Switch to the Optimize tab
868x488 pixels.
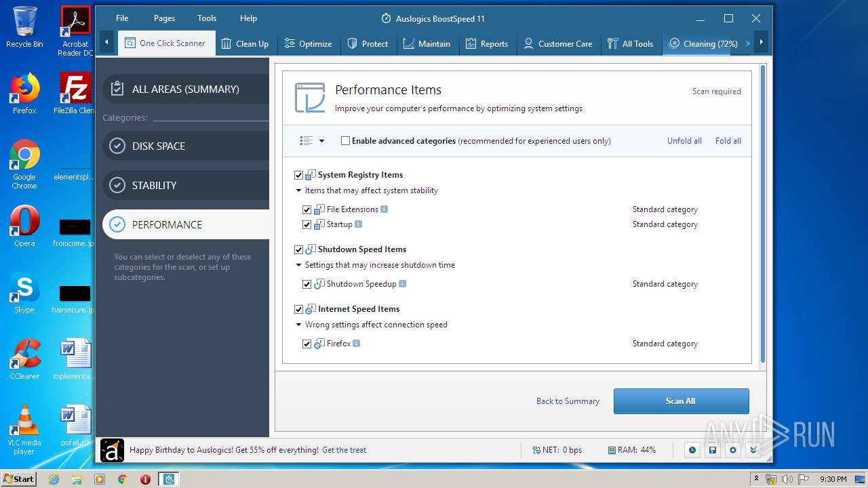pyautogui.click(x=308, y=43)
